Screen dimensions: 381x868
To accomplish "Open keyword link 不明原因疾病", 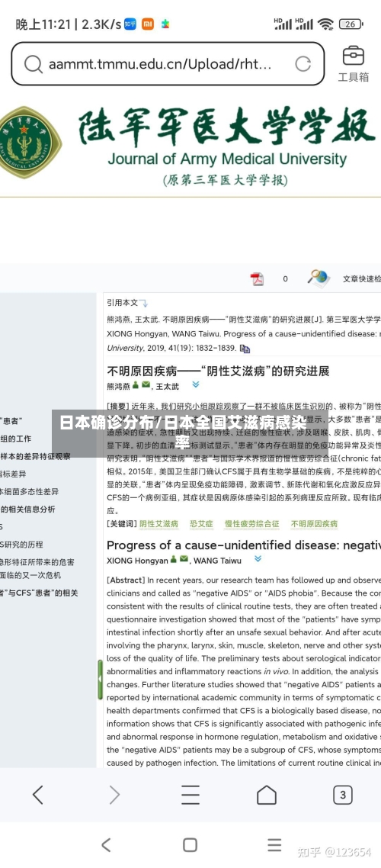I will pos(314,524).
